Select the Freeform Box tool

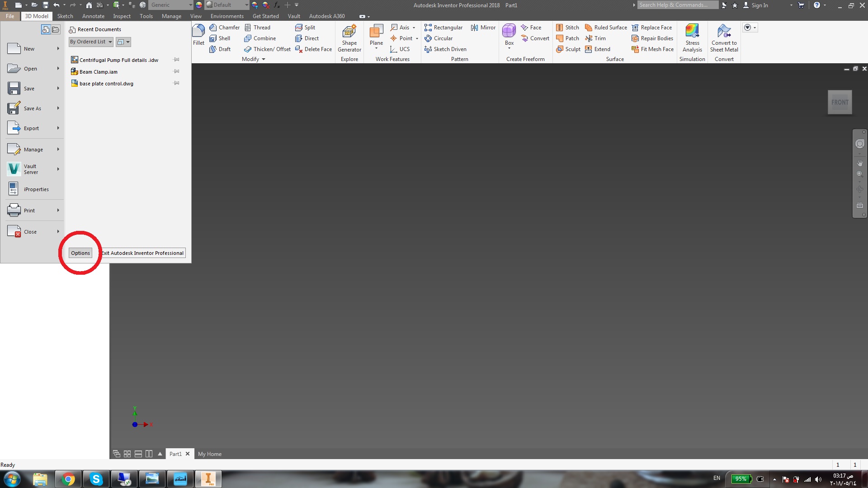[x=509, y=32]
